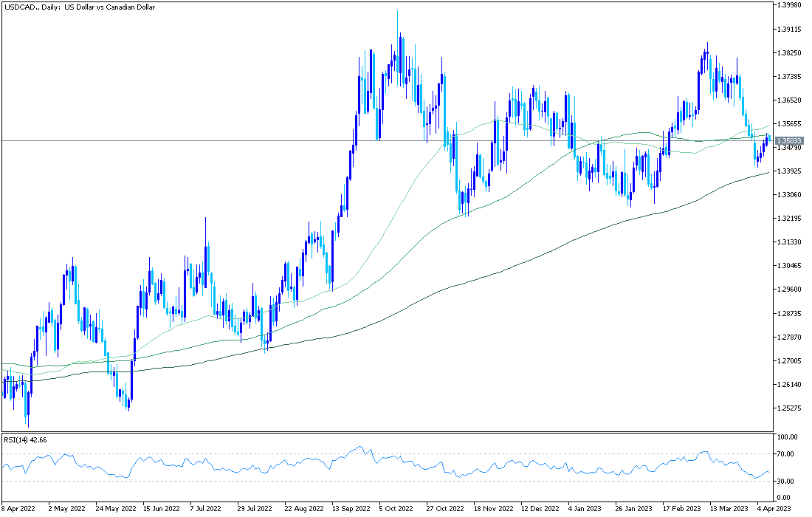Click the 4 Apr 2023 date label
The image size is (812, 517).
click(x=774, y=509)
